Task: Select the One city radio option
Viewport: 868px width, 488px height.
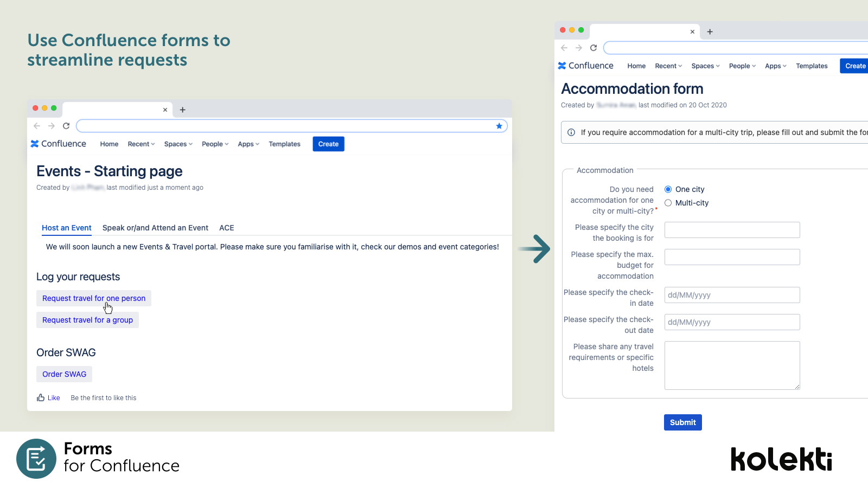Action: [x=668, y=189]
